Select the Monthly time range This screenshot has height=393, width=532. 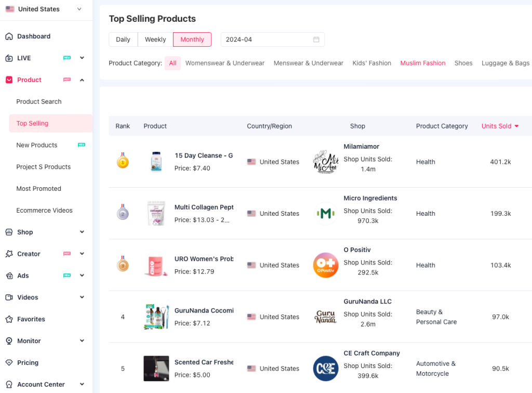pyautogui.click(x=192, y=40)
